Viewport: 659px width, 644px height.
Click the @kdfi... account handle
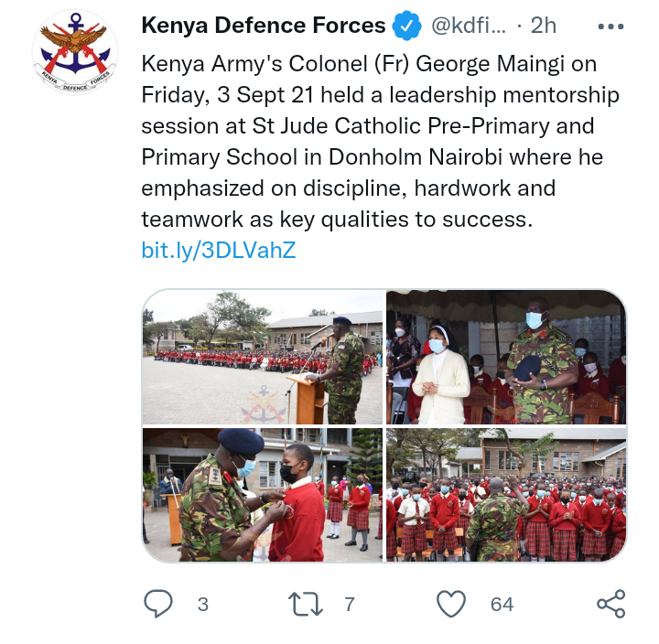click(x=469, y=26)
